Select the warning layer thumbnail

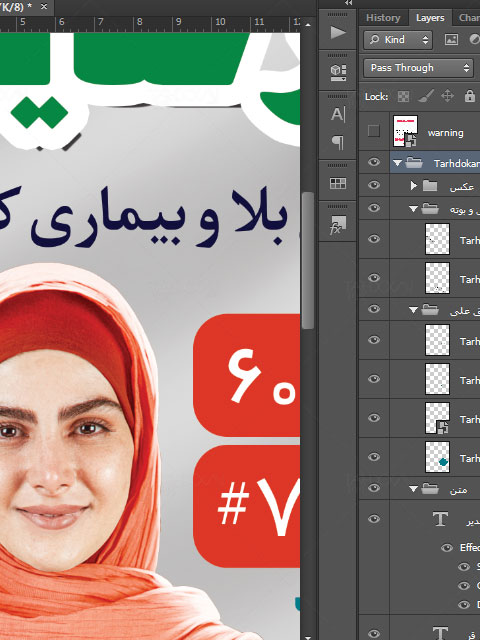[405, 131]
